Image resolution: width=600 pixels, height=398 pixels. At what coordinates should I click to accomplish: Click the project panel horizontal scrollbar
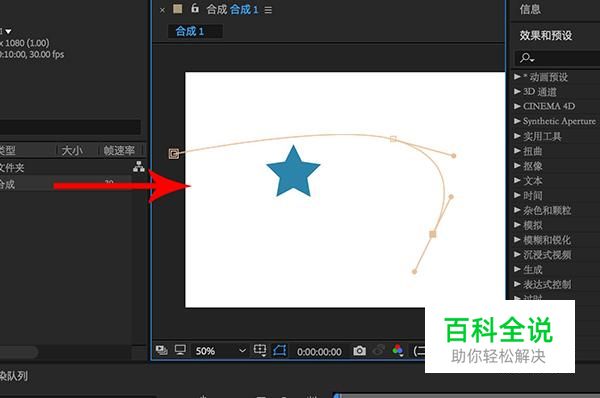tap(19, 351)
